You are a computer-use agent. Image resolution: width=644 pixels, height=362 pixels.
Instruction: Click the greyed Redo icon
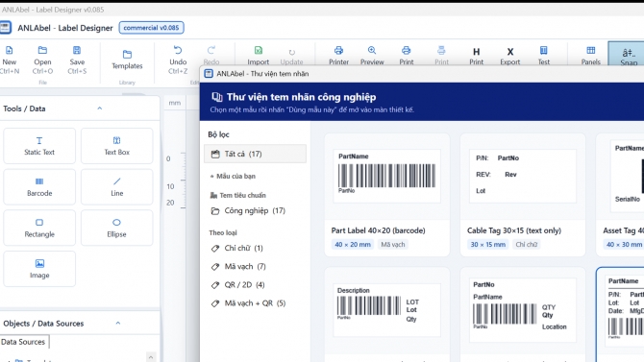pos(211,50)
